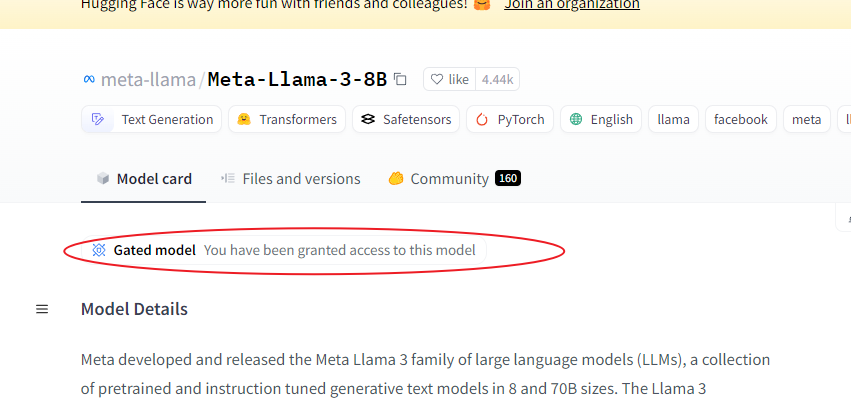This screenshot has width=851, height=405.
Task: Click the 4.44k likes count
Action: pyautogui.click(x=497, y=79)
